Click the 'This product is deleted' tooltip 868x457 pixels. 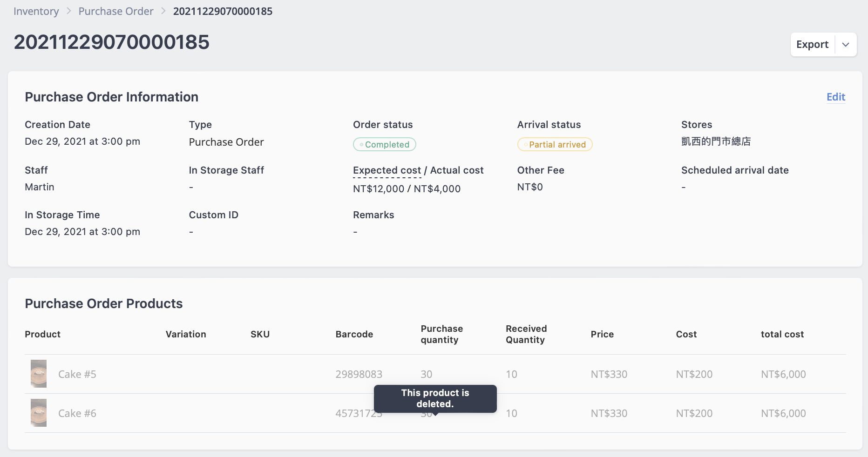pos(435,399)
